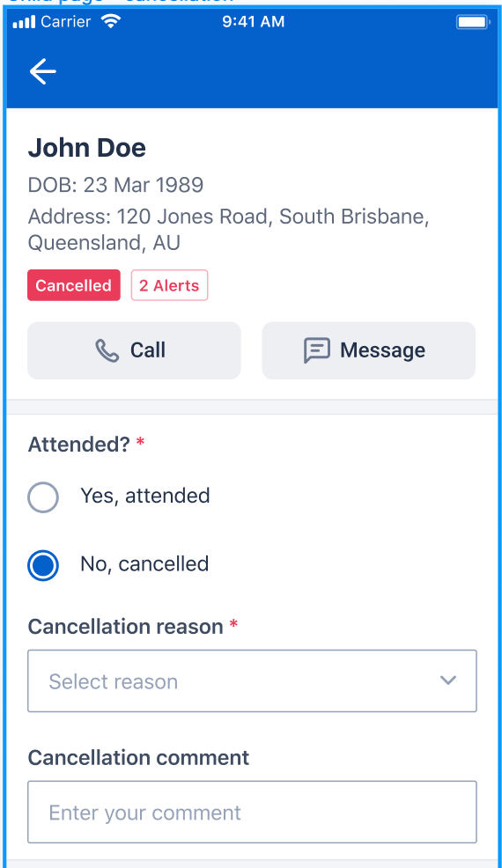Click the speech bubble message icon

click(x=317, y=350)
